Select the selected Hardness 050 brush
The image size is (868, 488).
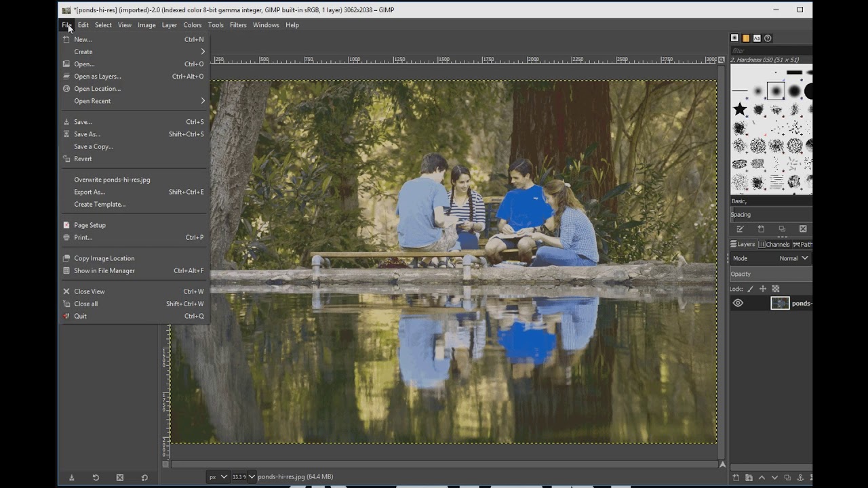[x=776, y=91]
